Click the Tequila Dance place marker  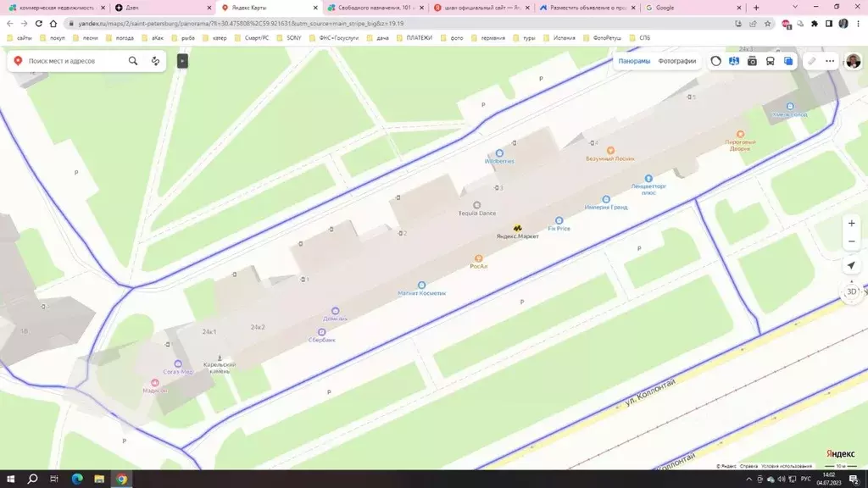476,205
